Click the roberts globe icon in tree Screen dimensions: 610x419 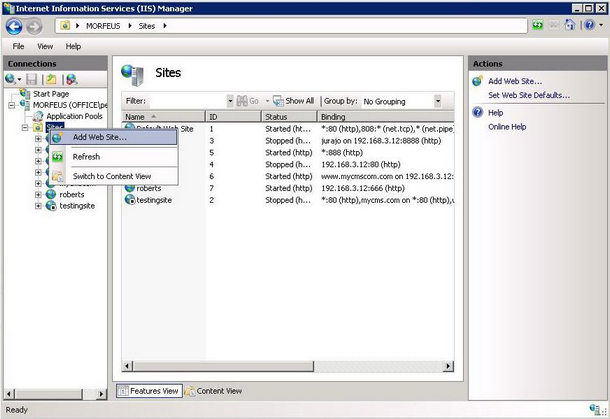51,194
